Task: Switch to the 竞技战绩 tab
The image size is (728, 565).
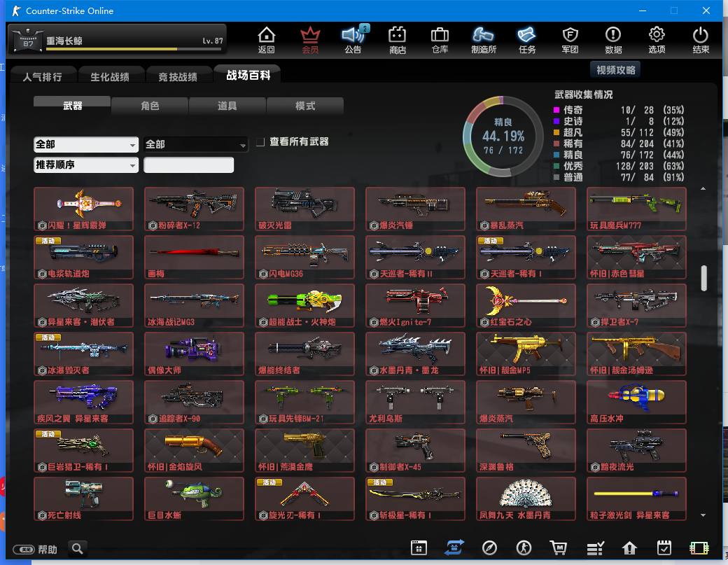Action: click(178, 76)
